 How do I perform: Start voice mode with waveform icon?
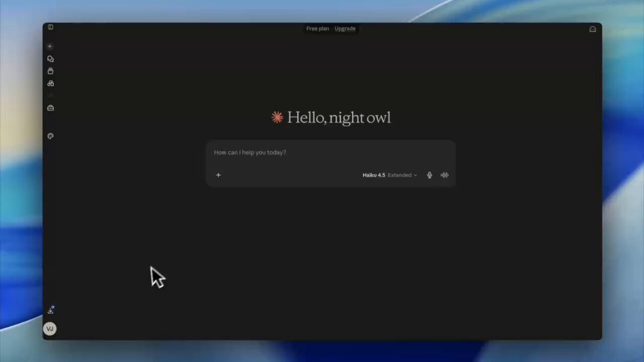[x=444, y=175]
